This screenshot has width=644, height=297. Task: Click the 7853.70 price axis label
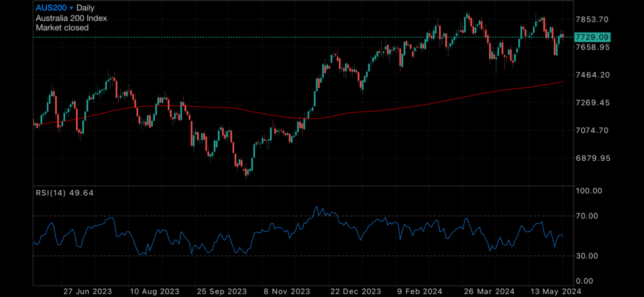(592, 19)
